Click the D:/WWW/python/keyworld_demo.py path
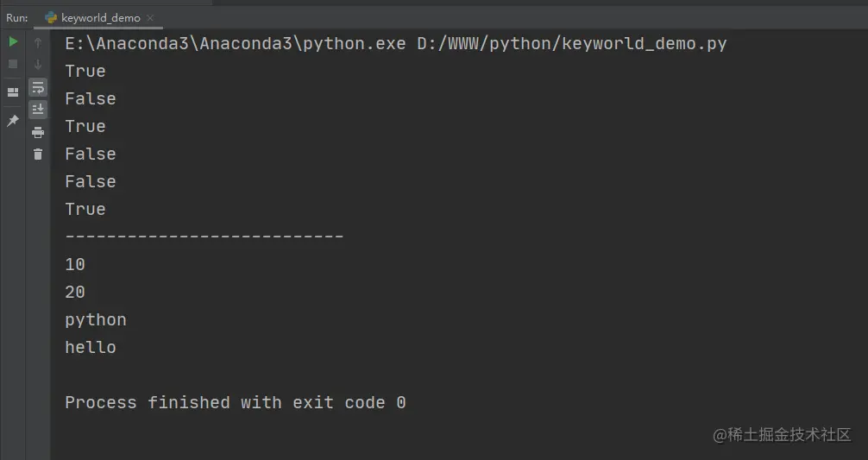Image resolution: width=868 pixels, height=460 pixels. tap(572, 43)
